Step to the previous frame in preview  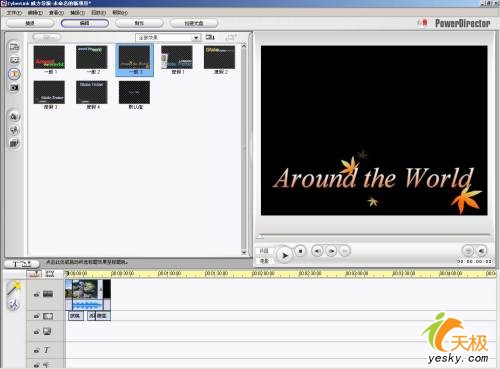pyautogui.click(x=317, y=251)
